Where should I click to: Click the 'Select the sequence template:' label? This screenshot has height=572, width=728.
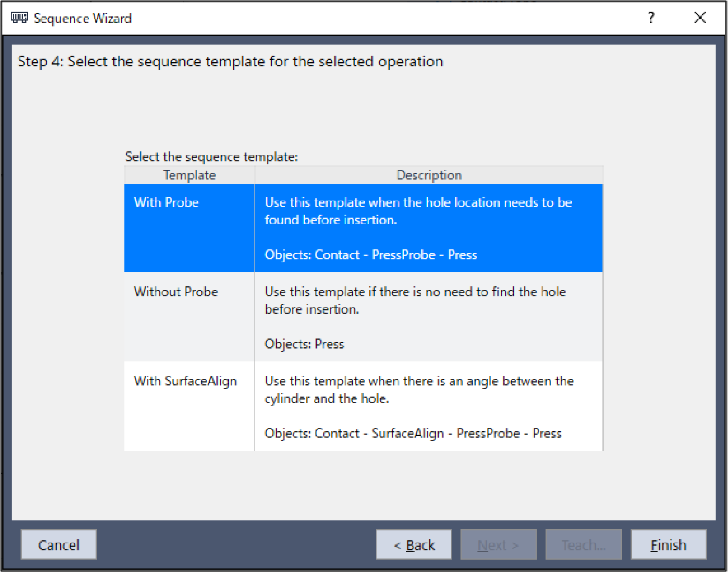[x=212, y=157]
